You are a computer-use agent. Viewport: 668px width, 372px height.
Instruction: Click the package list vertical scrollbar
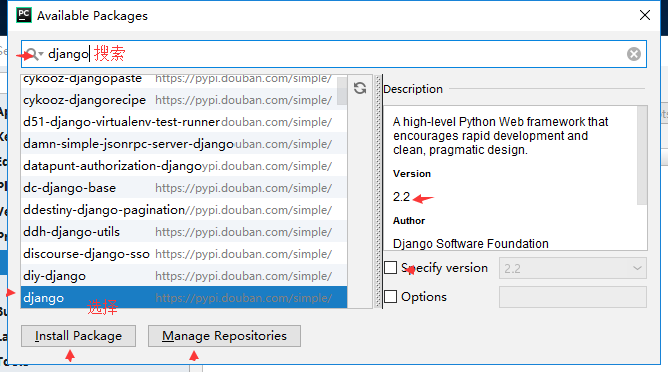[x=342, y=90]
